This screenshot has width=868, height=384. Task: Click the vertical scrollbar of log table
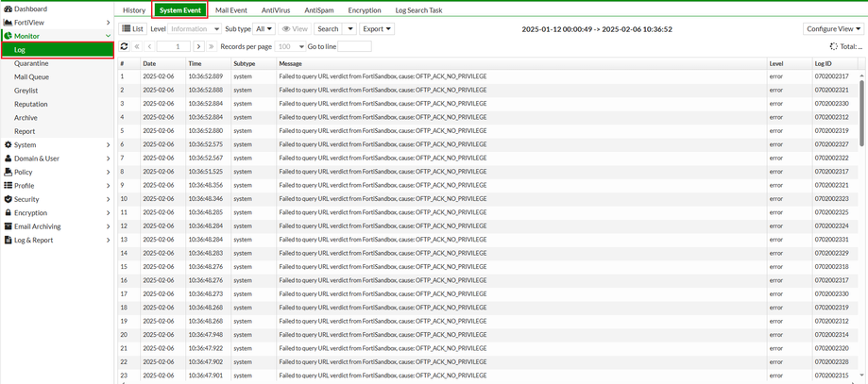tap(861, 113)
